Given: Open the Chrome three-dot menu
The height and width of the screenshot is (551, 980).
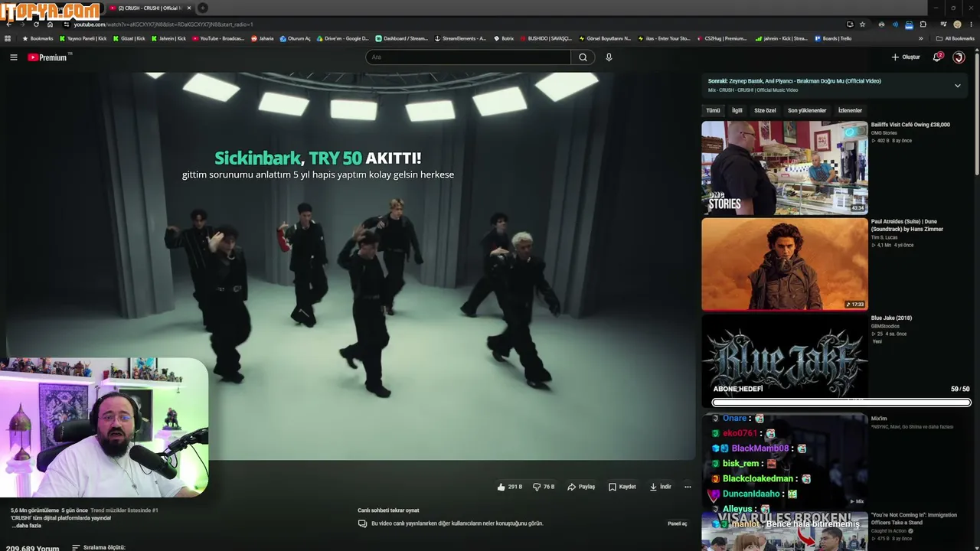Looking at the screenshot, I should coord(971,24).
